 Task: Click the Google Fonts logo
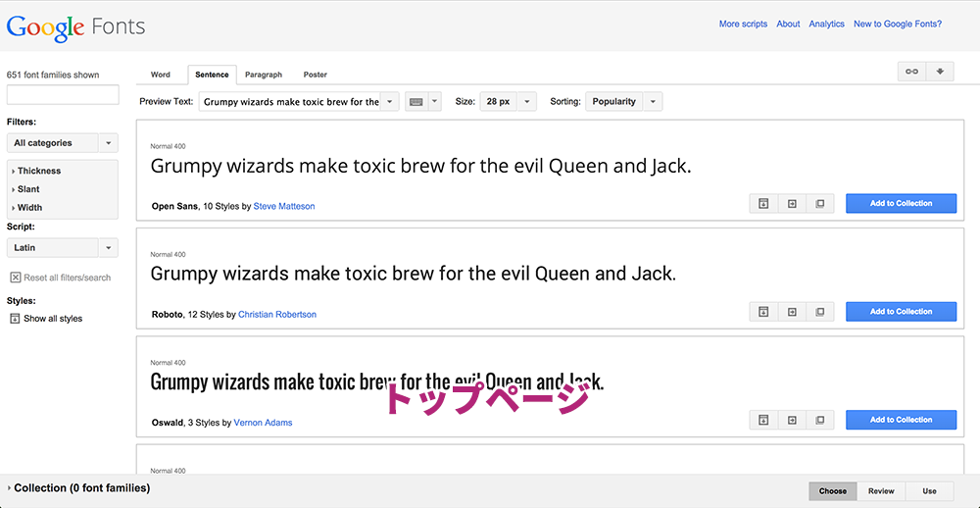coord(75,26)
